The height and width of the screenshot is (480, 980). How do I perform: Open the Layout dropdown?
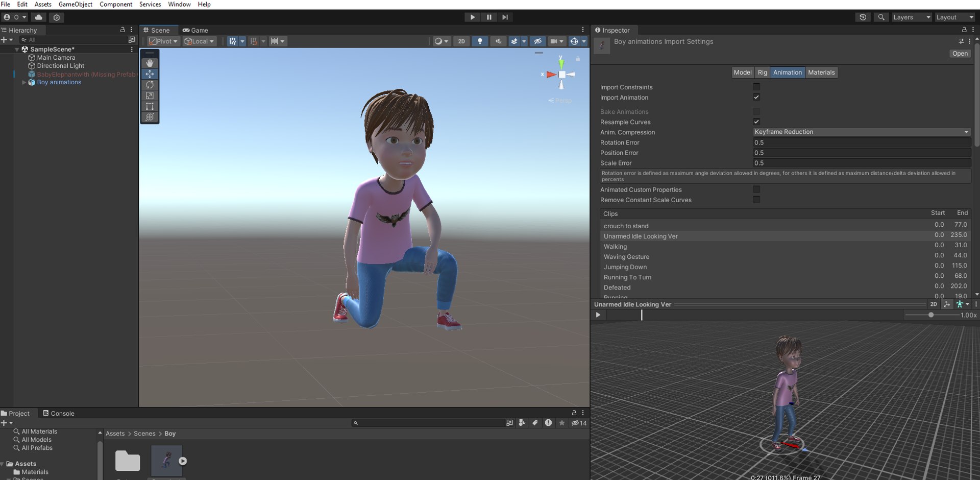(954, 17)
